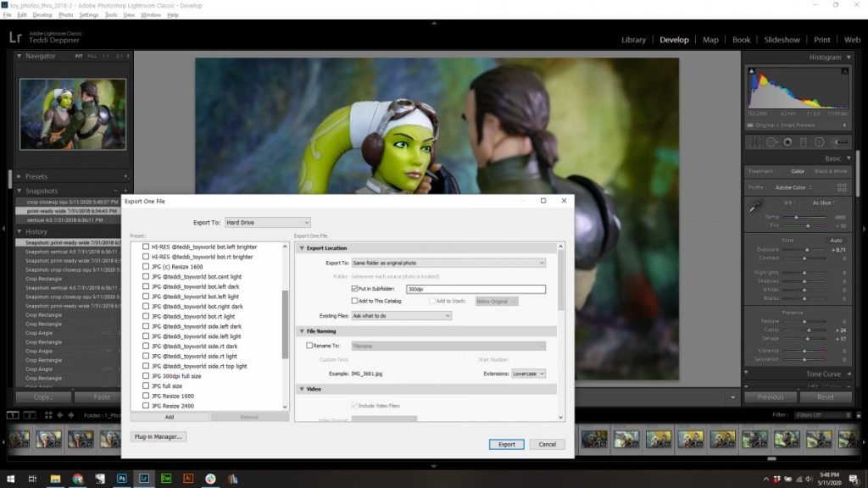Uncheck the Put in Subfolder checkbox
The width and height of the screenshot is (868, 488).
coord(354,289)
